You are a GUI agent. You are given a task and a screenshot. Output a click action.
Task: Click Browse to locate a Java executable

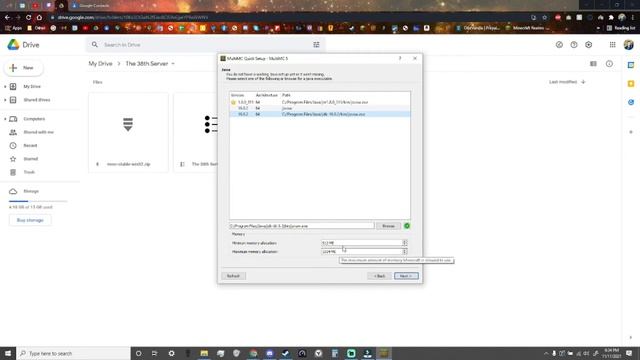tap(388, 226)
